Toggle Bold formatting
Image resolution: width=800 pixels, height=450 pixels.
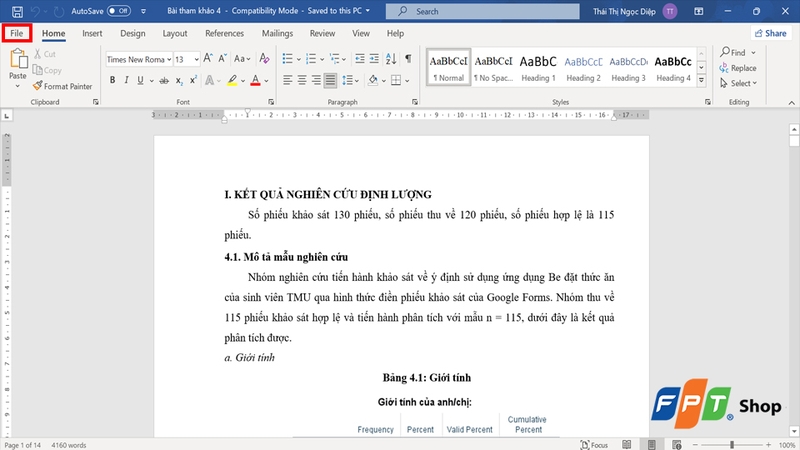(x=112, y=80)
